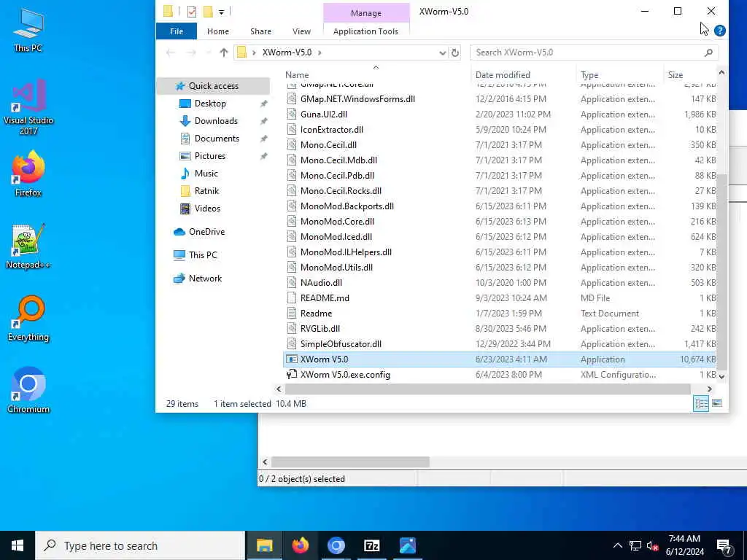Click the taskbar clock showing 7:44 AM
Viewport: 747px width, 560px height.
click(684, 545)
